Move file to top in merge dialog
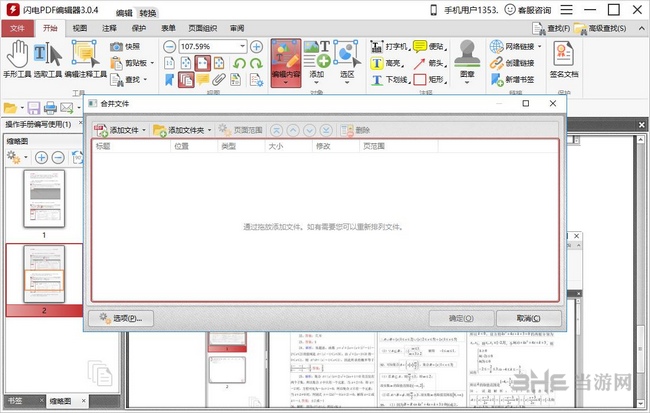This screenshot has height=413, width=650. pos(276,130)
